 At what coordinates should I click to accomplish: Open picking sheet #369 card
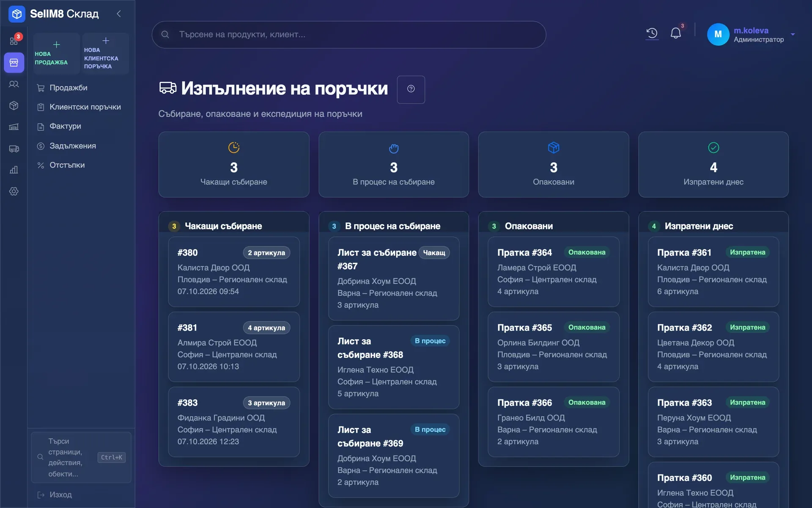pos(394,456)
